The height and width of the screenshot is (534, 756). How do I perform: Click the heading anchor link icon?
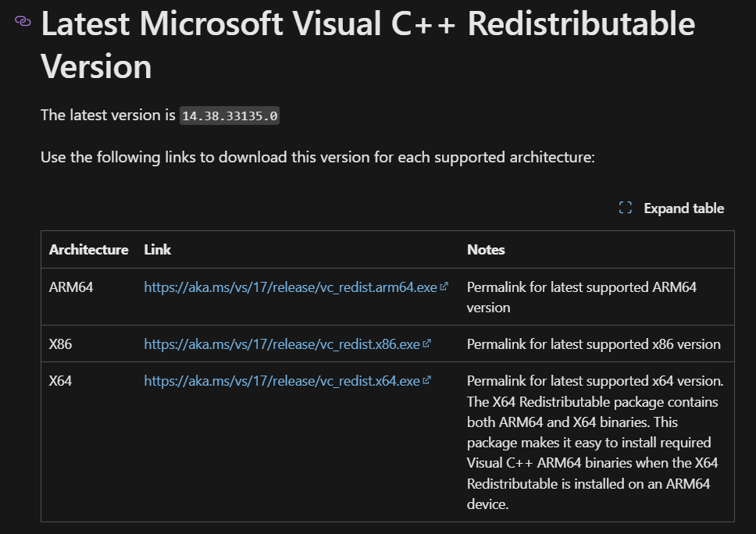(23, 21)
